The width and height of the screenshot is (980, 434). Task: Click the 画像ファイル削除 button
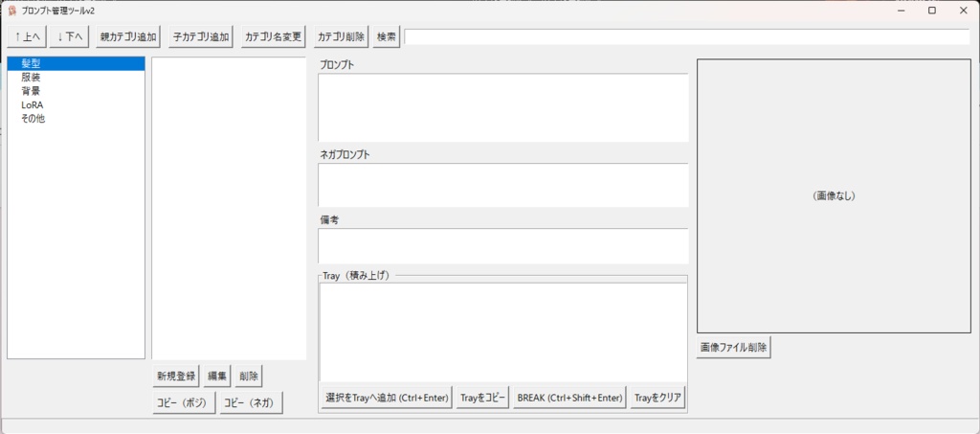(x=734, y=348)
